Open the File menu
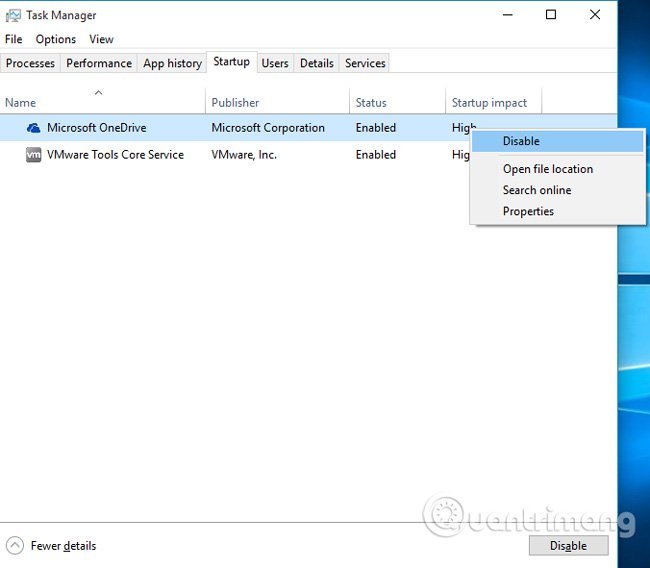Image resolution: width=650 pixels, height=568 pixels. pyautogui.click(x=14, y=39)
